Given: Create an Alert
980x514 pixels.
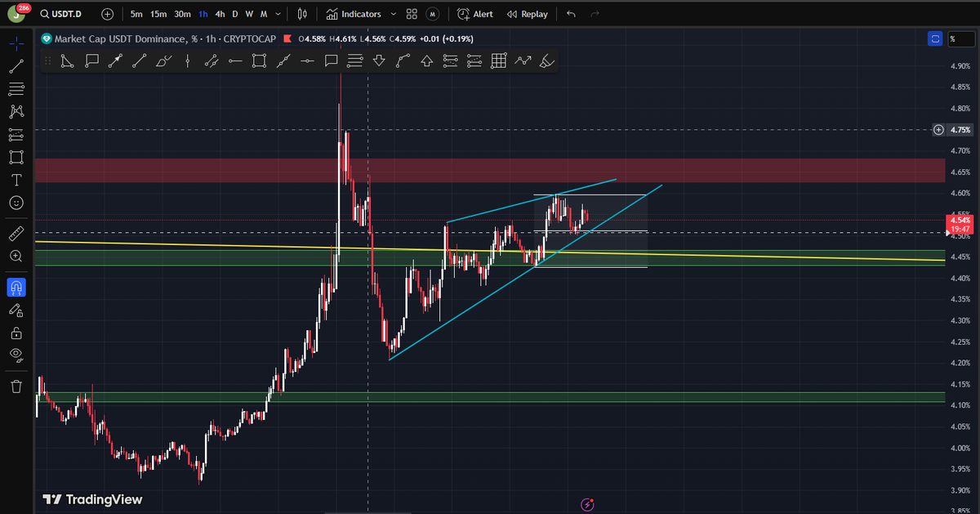Looking at the screenshot, I should point(475,14).
